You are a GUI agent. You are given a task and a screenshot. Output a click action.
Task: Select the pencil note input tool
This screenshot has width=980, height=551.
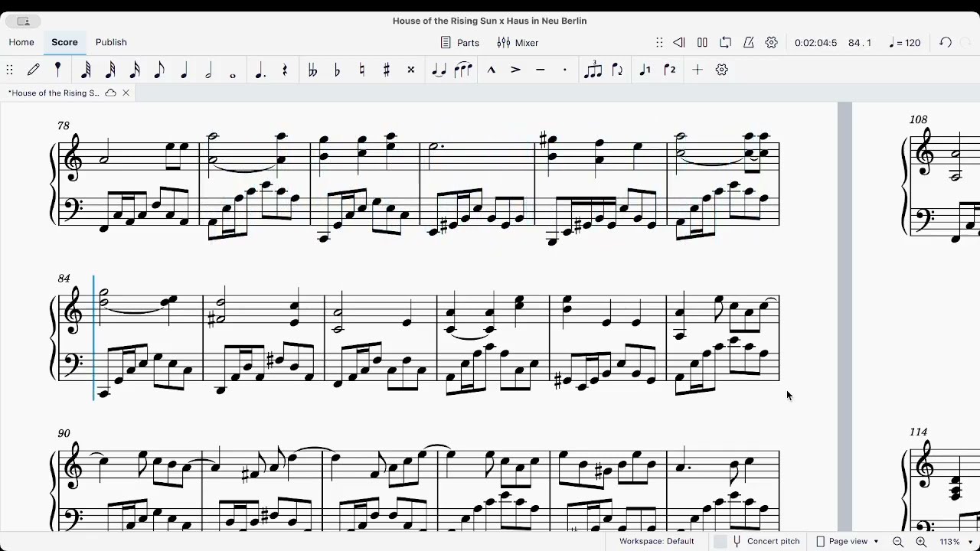pos(34,70)
